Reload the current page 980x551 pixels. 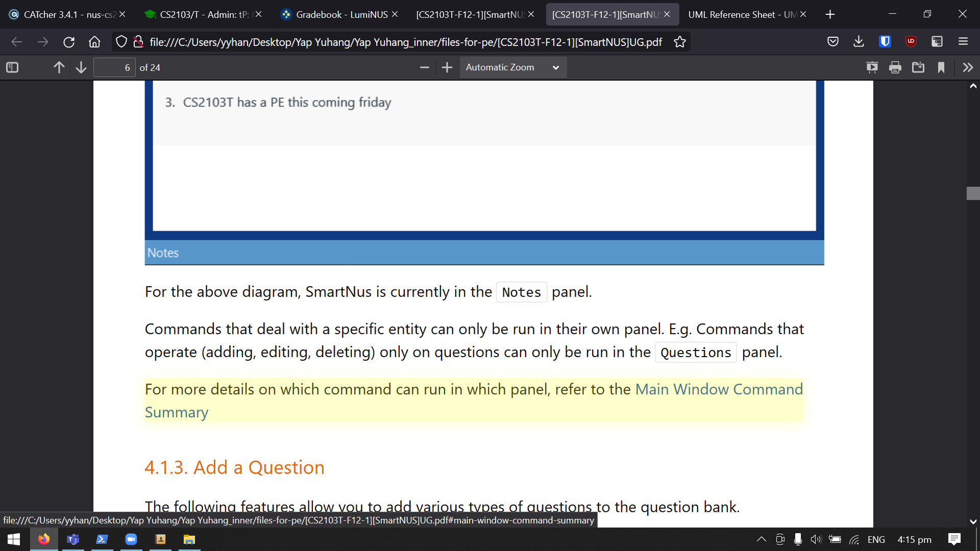click(x=69, y=42)
